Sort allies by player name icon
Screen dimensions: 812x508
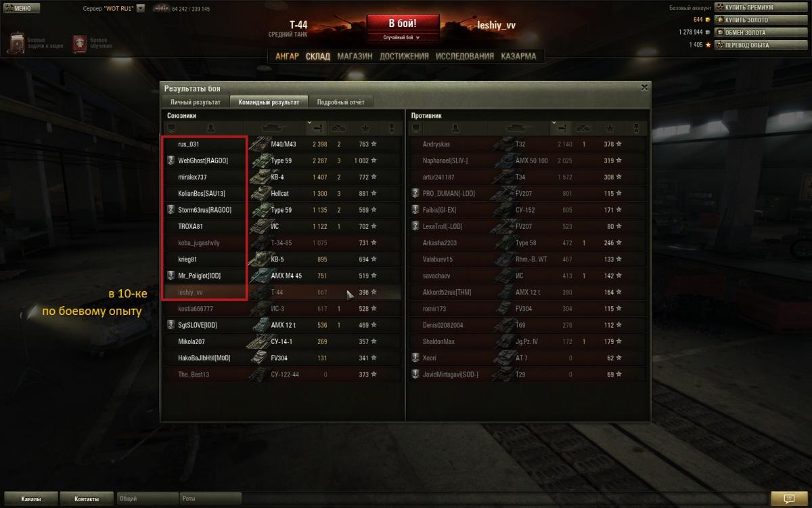click(x=210, y=127)
